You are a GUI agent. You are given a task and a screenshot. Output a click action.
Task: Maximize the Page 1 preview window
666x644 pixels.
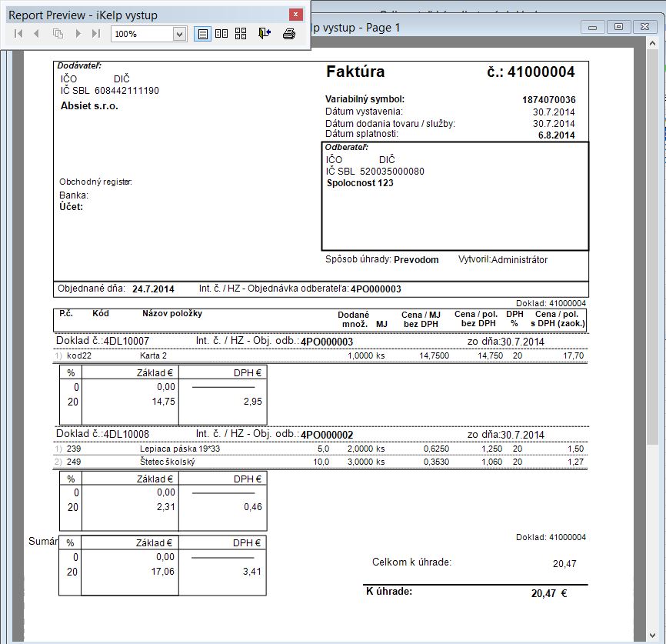pos(618,27)
